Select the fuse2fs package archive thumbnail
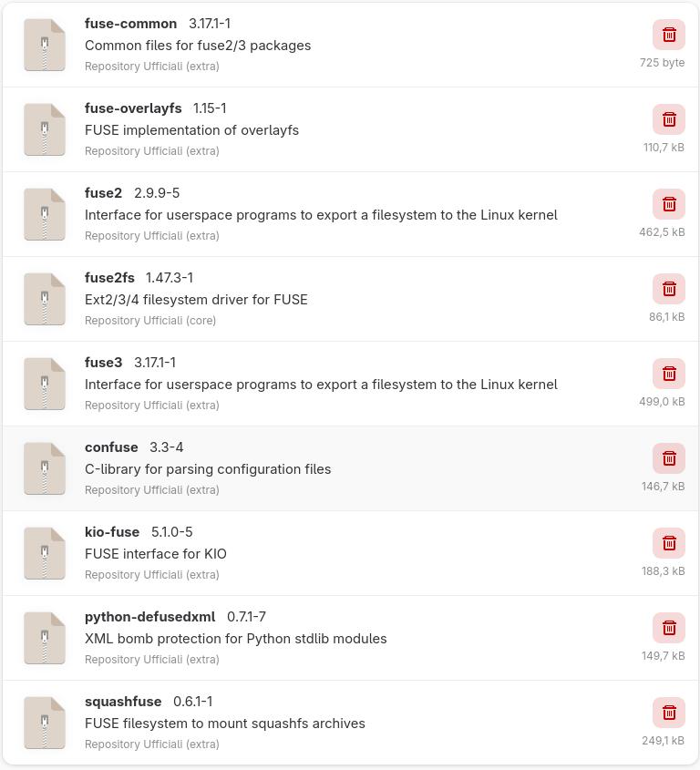The image size is (700, 770). click(45, 298)
